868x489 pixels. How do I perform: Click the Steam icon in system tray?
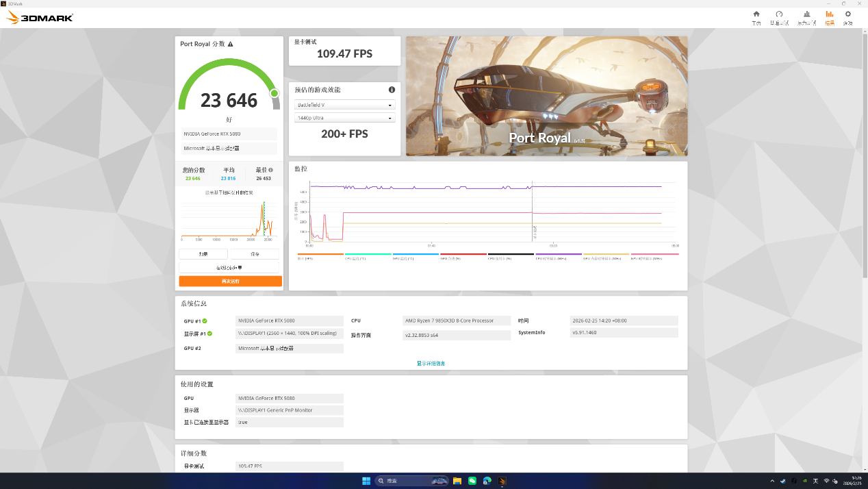click(783, 481)
